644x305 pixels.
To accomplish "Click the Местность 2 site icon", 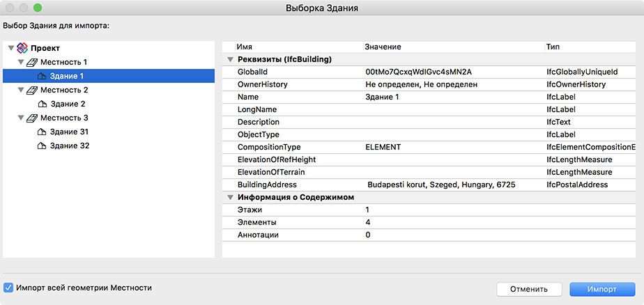I will (32, 90).
